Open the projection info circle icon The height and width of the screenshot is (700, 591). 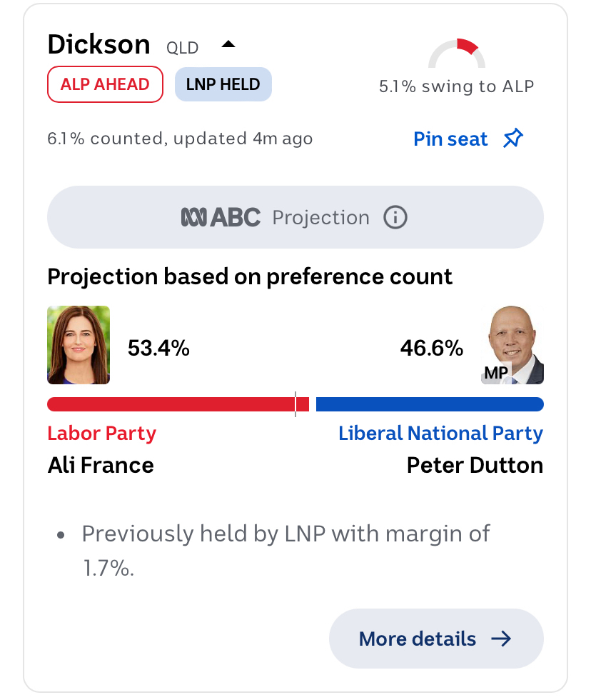[395, 217]
